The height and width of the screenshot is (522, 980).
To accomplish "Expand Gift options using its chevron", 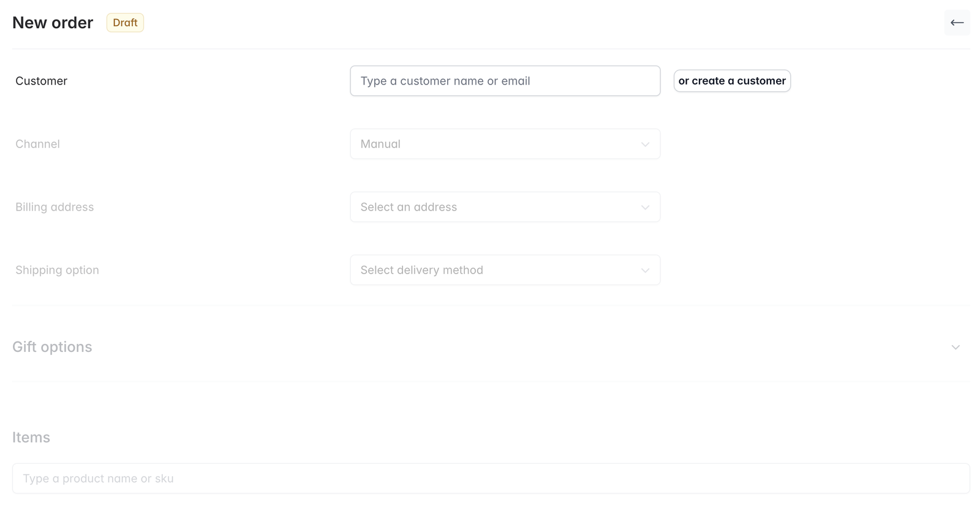I will coord(956,347).
